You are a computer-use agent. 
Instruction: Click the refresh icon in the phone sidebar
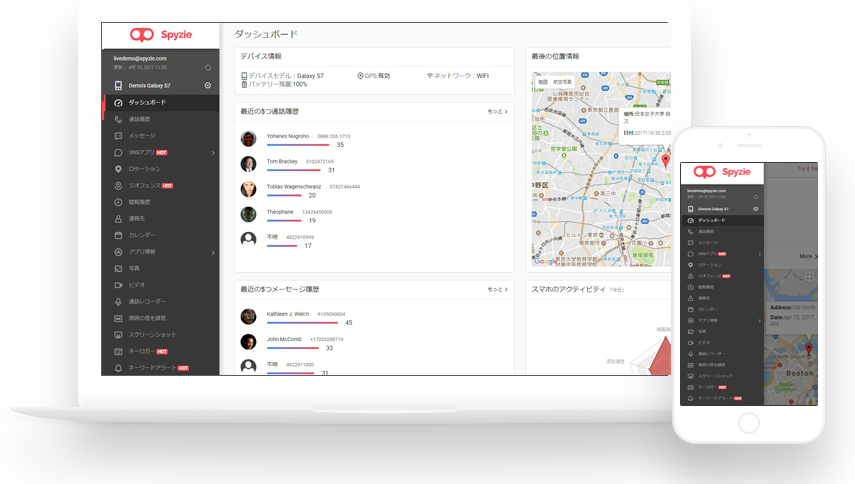[756, 197]
